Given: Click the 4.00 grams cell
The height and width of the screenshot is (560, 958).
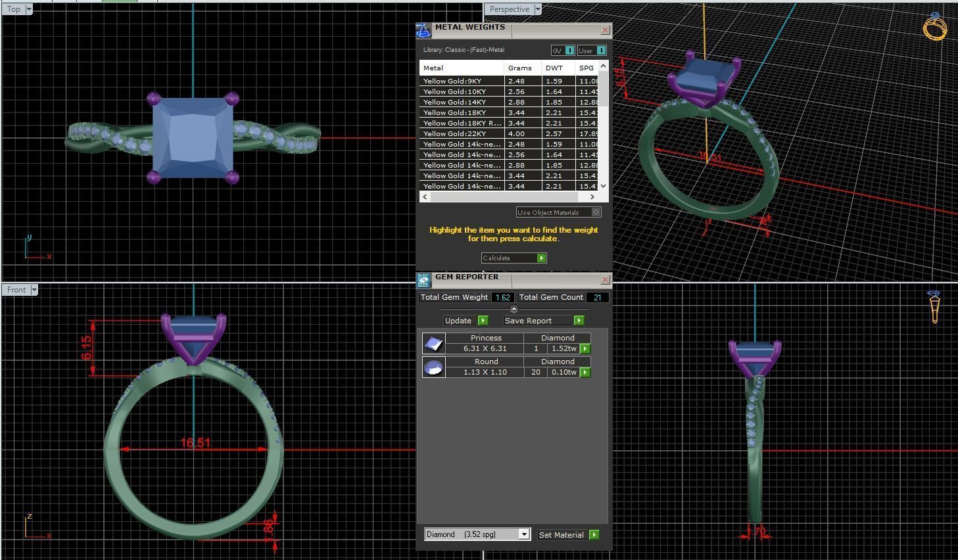Looking at the screenshot, I should [x=523, y=133].
